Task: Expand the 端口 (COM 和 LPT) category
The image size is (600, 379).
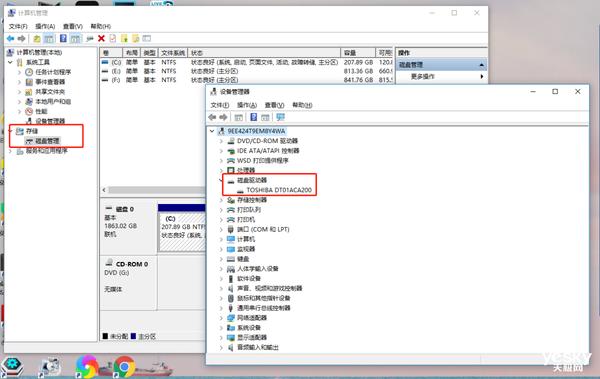Action: [x=221, y=229]
